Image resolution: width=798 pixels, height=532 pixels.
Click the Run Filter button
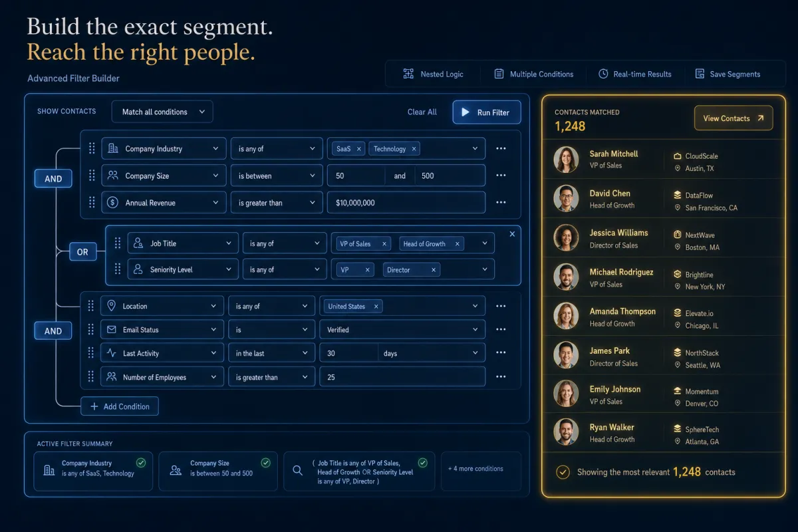[486, 112]
